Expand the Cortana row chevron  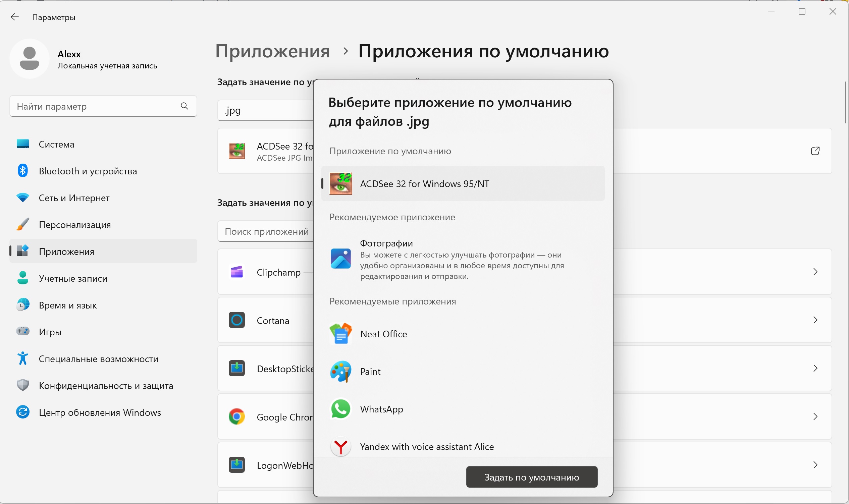click(x=815, y=320)
